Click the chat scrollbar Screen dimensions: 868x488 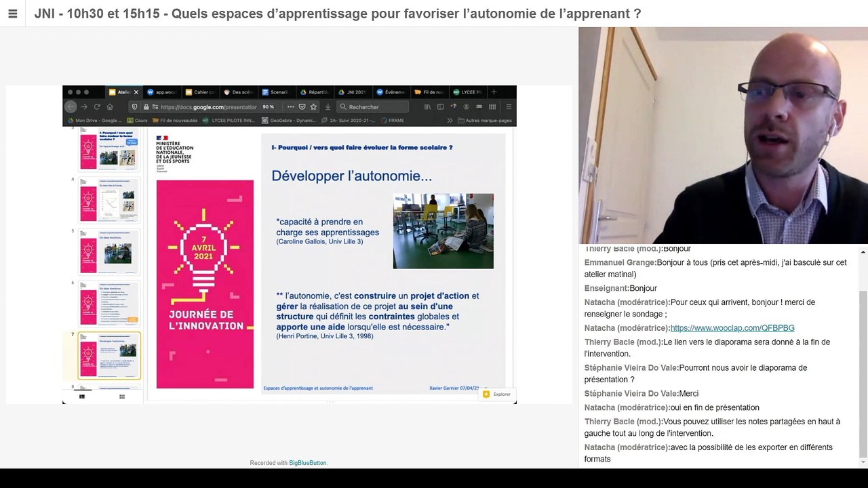[863, 374]
